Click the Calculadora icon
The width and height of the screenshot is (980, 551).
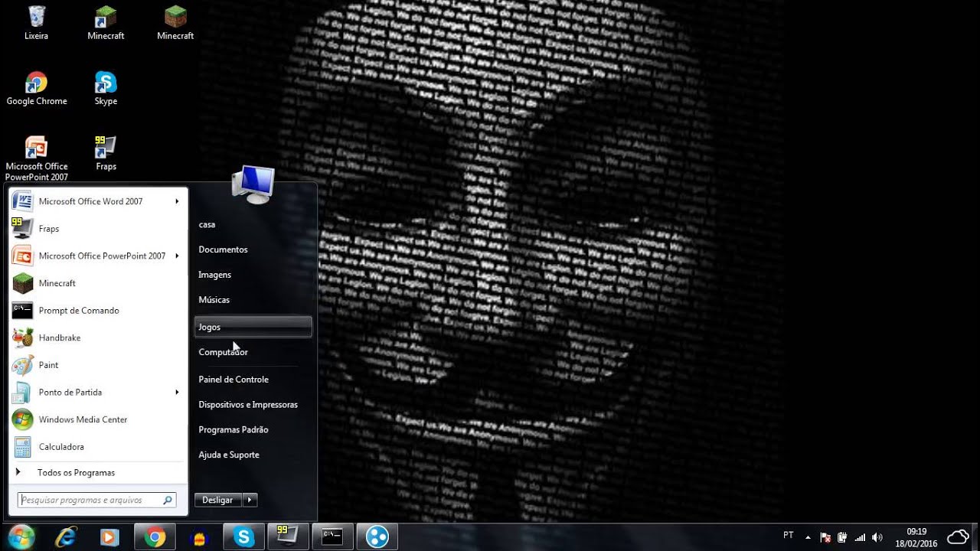coord(22,446)
